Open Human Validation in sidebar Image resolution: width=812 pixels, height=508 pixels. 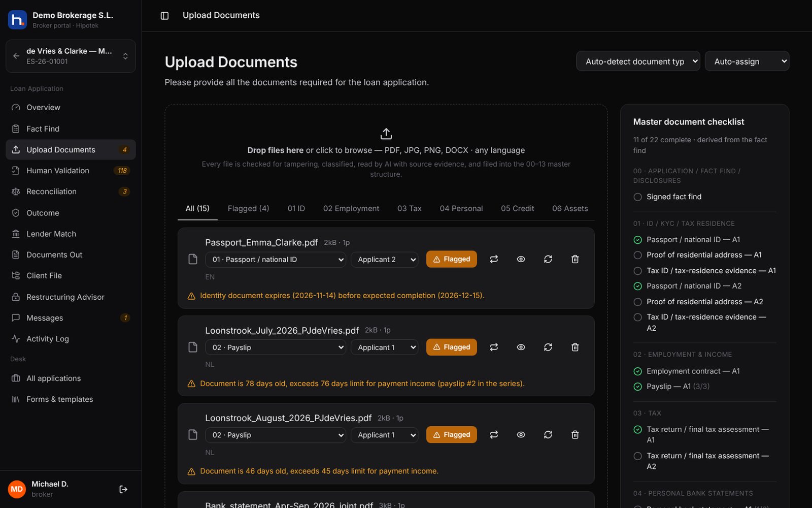pyautogui.click(x=71, y=171)
